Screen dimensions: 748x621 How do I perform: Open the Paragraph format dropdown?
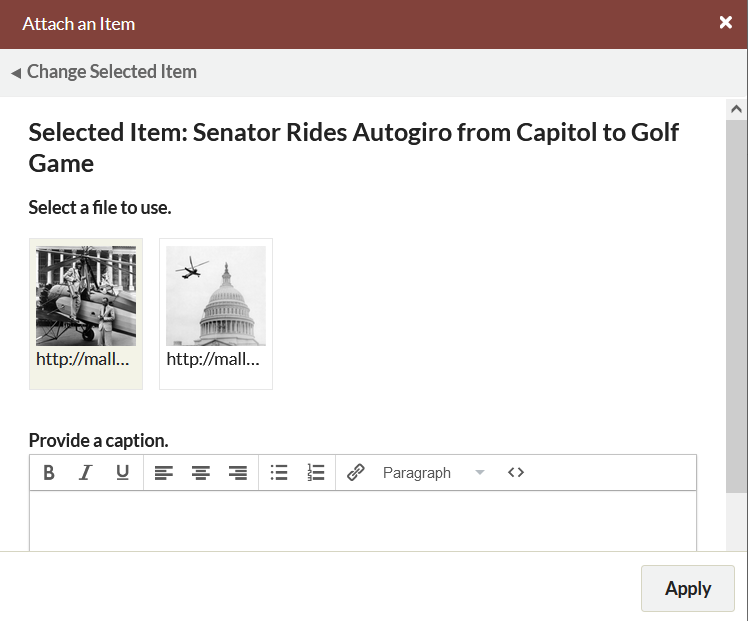[433, 473]
